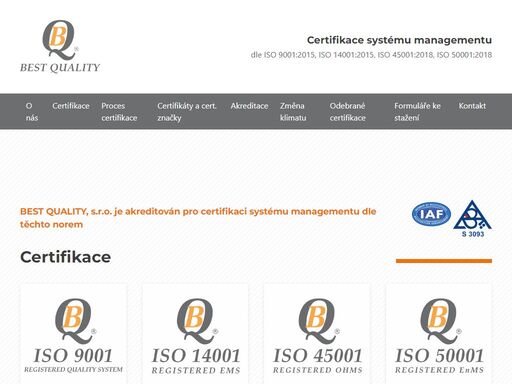This screenshot has width=512, height=384.
Task: Open the ISO 9001 certification card
Action: coord(74,334)
